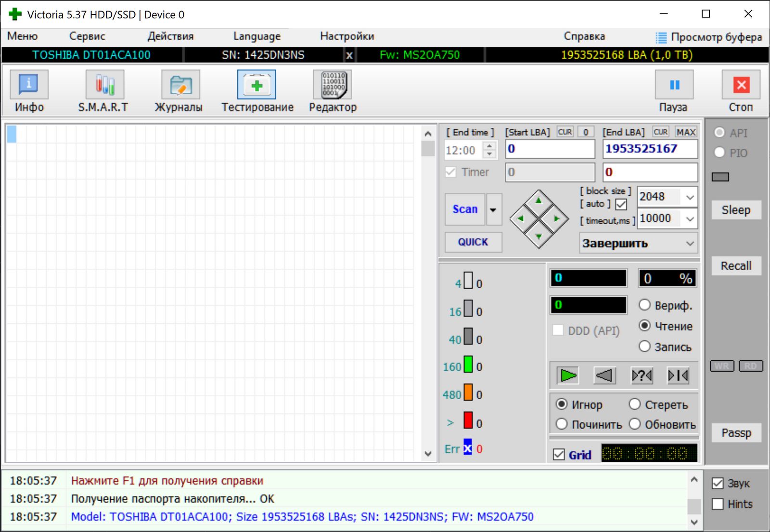Expand the Завершить end-action dropdown

coord(690,243)
